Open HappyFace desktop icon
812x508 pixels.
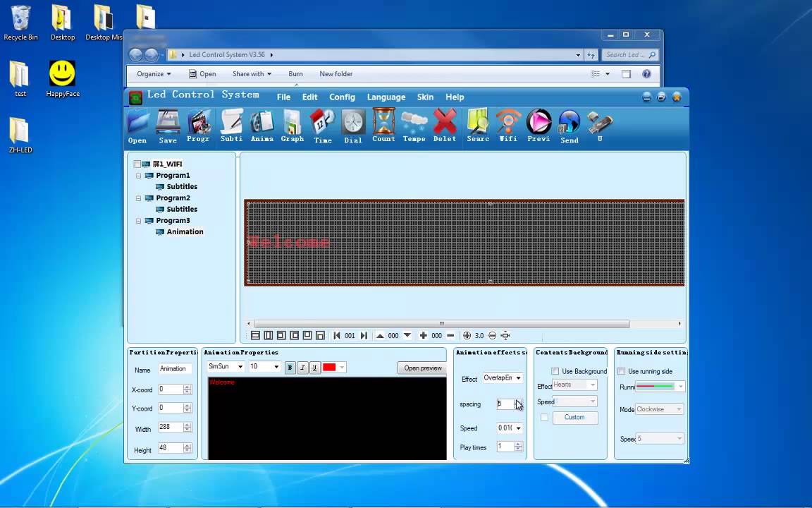coord(62,79)
